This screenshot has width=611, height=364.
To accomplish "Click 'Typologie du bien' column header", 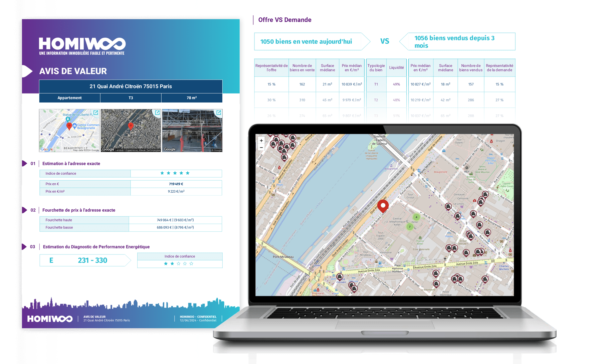I will [x=376, y=68].
